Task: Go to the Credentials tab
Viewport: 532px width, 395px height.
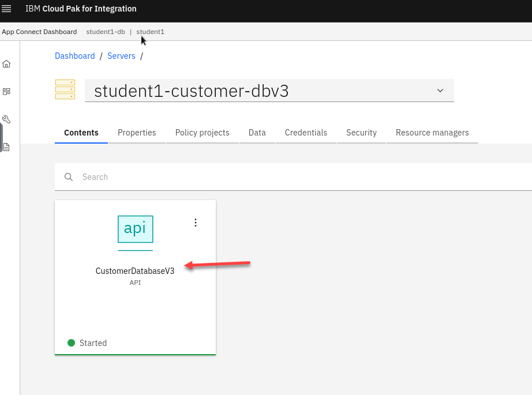Action: click(306, 133)
